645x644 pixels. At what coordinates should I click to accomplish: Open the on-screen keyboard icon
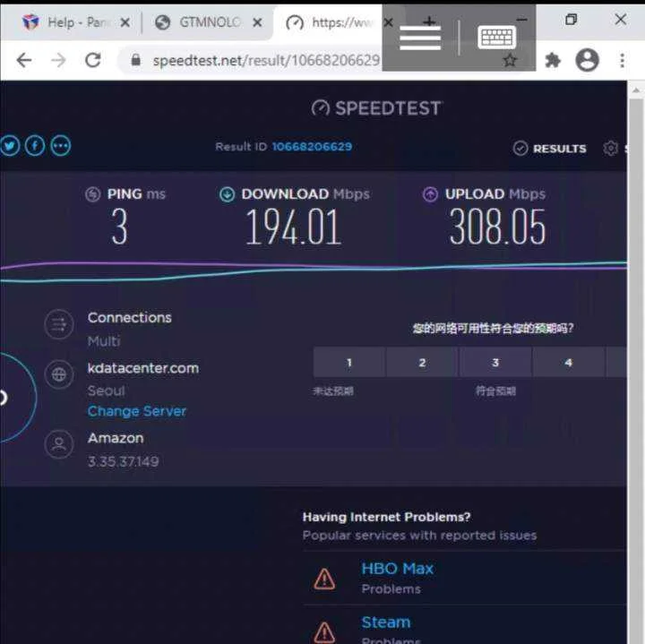coord(496,38)
